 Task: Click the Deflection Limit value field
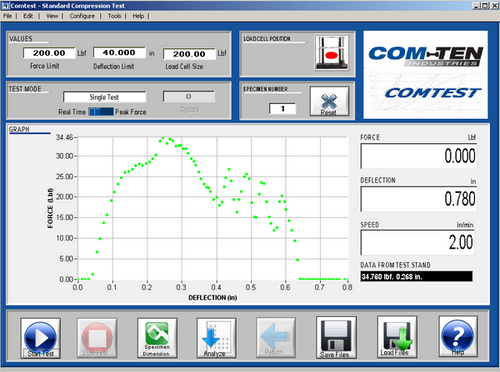coord(119,53)
